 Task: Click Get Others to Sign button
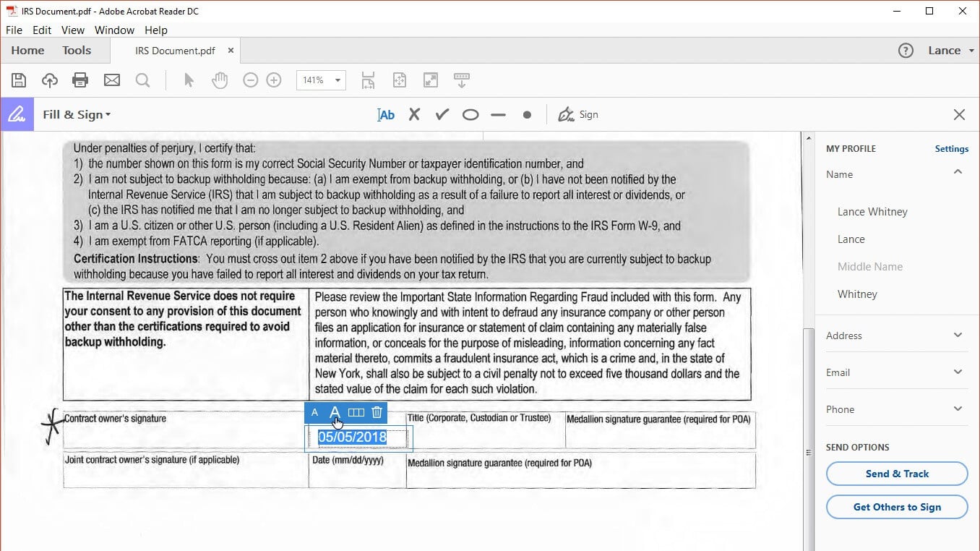(897, 507)
